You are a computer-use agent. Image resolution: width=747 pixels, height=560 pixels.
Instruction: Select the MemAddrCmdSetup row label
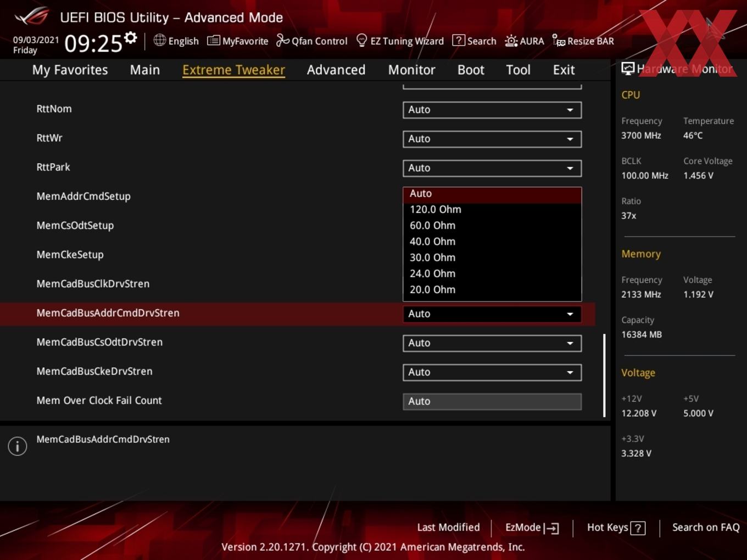pyautogui.click(x=83, y=197)
